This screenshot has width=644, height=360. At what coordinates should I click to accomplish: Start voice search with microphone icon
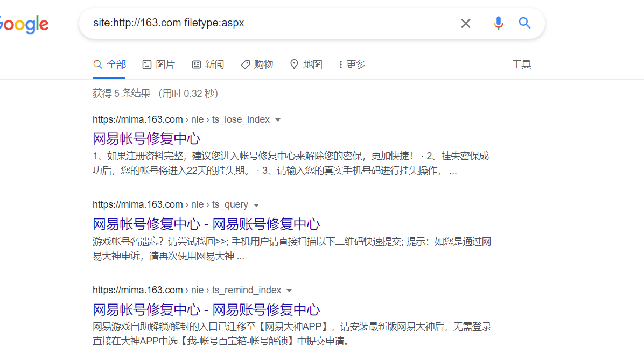[x=498, y=23]
